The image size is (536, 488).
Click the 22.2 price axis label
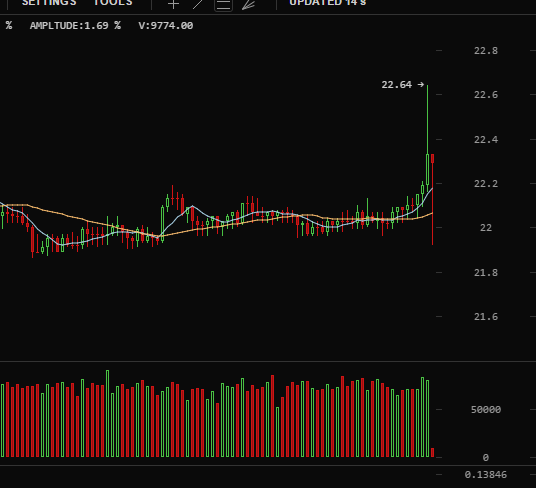pyautogui.click(x=486, y=184)
